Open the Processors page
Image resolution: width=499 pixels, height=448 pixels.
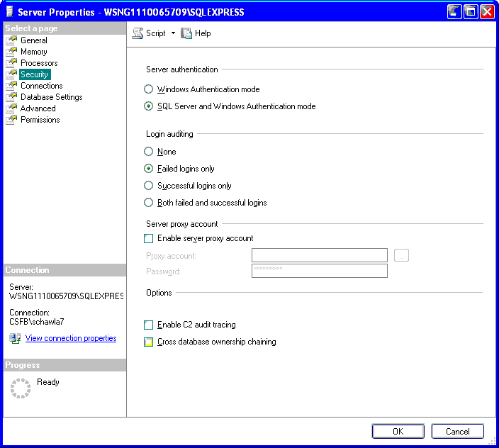(39, 63)
